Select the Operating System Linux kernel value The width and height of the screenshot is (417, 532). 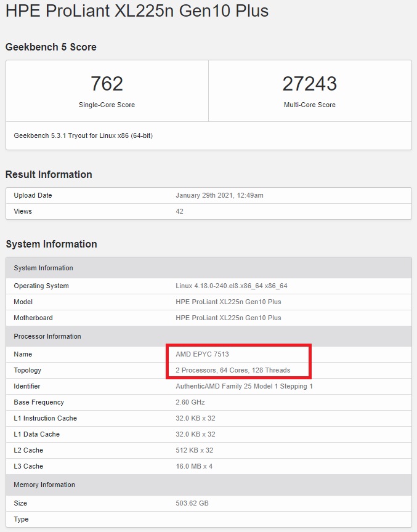coord(232,286)
